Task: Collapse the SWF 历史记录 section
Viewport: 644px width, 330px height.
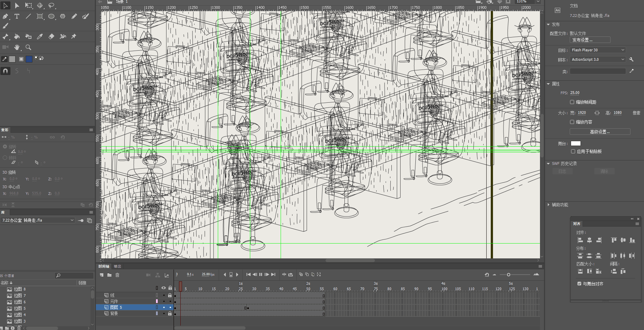Action: pyautogui.click(x=548, y=163)
